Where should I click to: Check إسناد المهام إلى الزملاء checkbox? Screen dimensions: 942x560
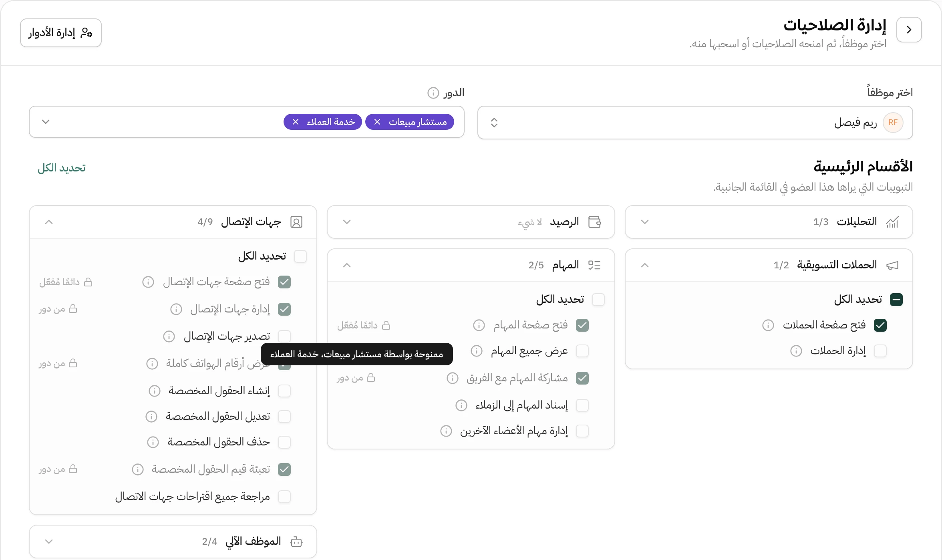(x=582, y=405)
